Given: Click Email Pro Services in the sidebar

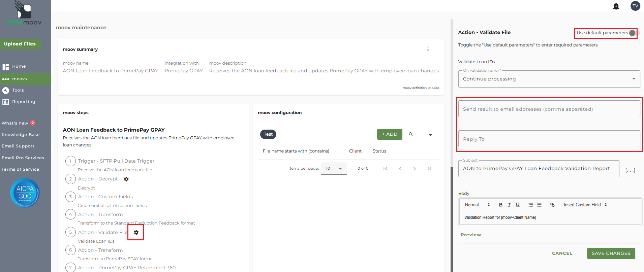Looking at the screenshot, I should (23, 158).
